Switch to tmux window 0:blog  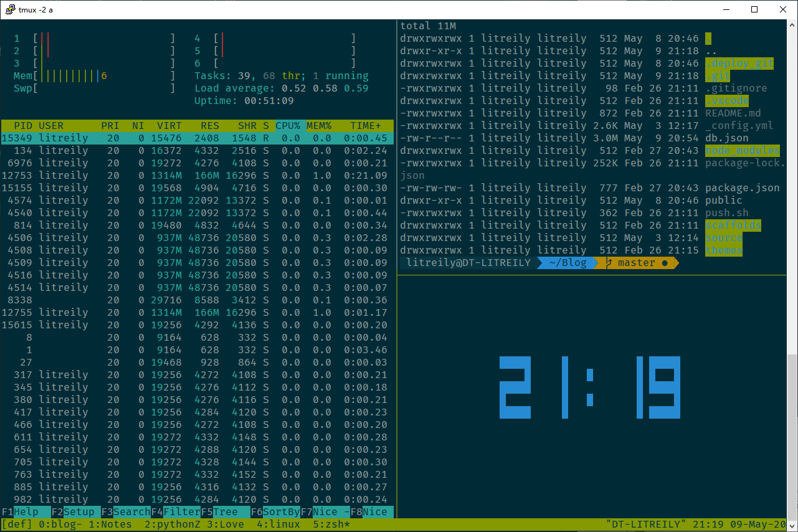(x=60, y=525)
